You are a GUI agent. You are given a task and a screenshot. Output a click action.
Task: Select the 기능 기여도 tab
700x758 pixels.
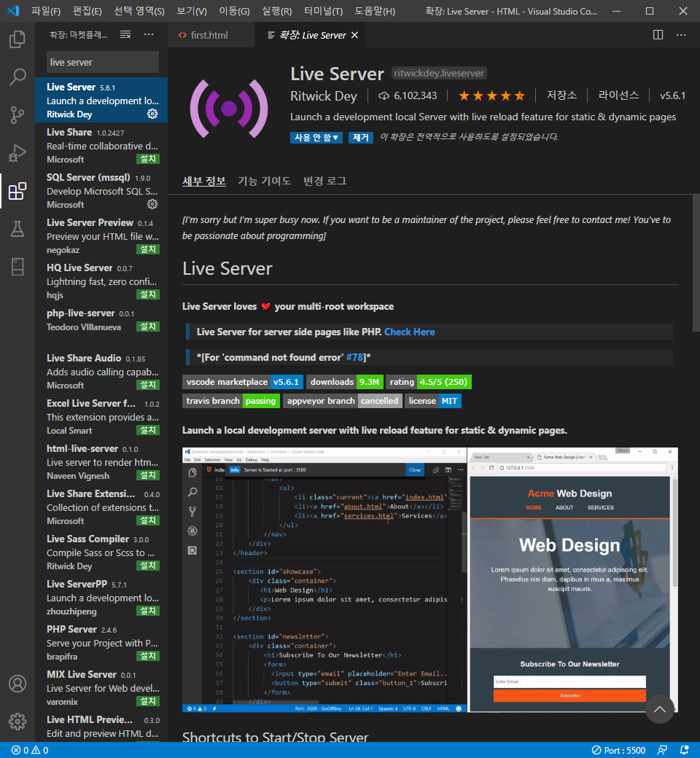[x=264, y=181]
